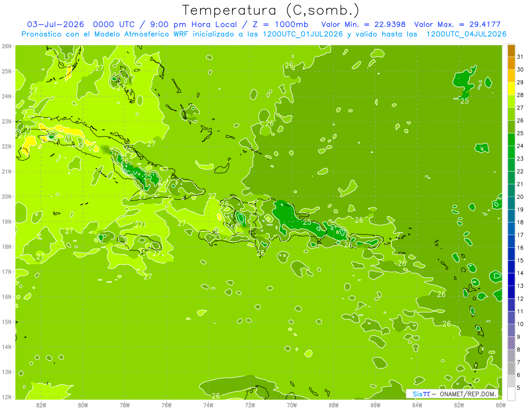Click the purple legend swatch between 9 and 10
Image resolution: width=532 pixels, height=411 pixels.
[x=511, y=330]
